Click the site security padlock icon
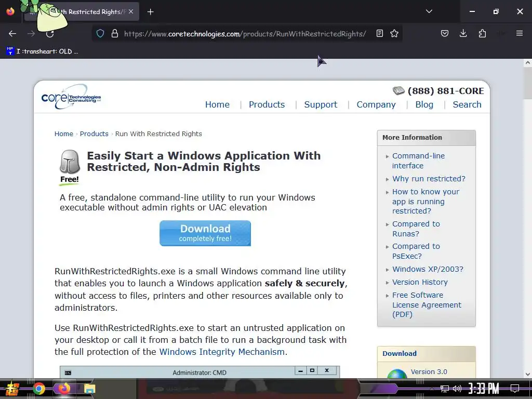 115,33
